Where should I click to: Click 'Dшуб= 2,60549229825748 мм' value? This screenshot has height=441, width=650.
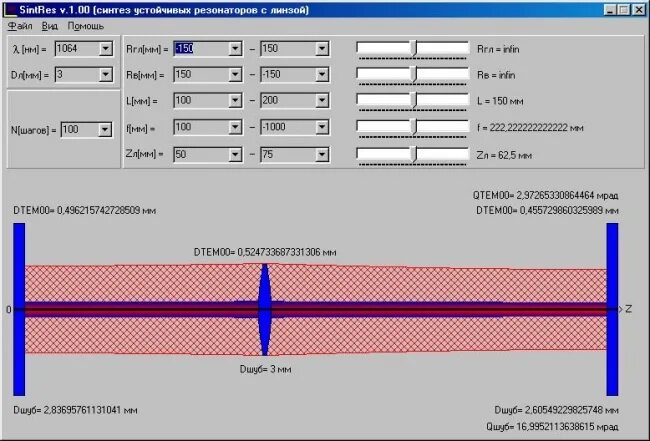pyautogui.click(x=556, y=410)
